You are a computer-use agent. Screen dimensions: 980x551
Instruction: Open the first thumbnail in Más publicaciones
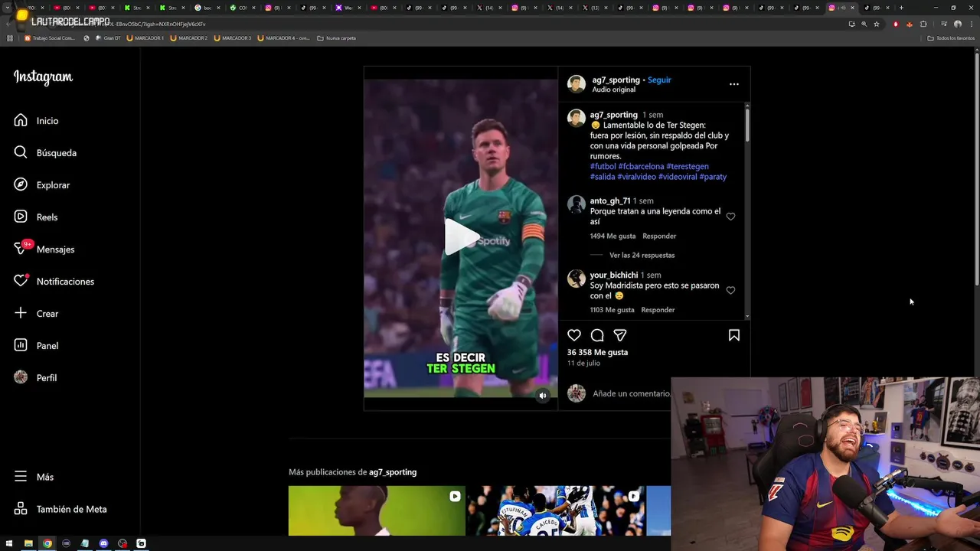tap(377, 510)
